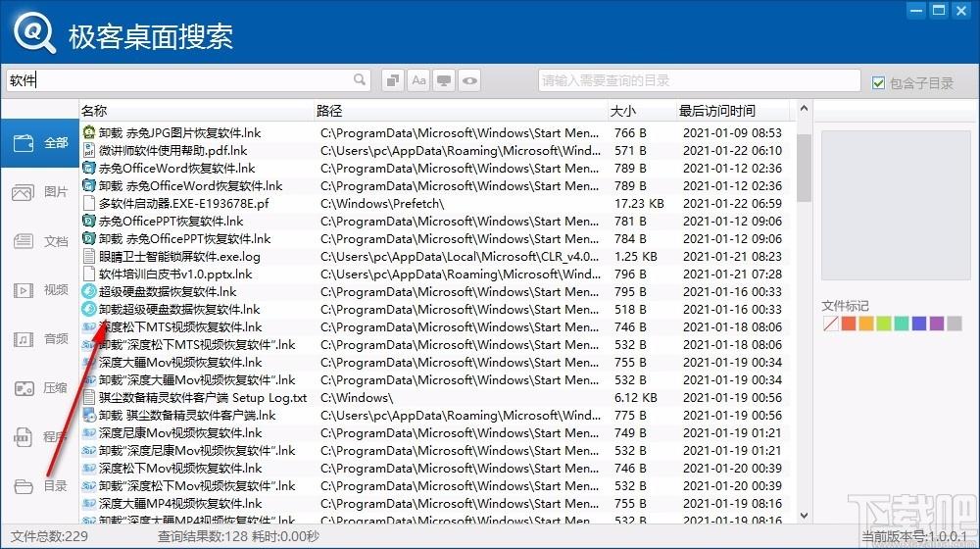Viewport: 980px width, 549px height.
Task: Click icon of 卸载 赤兔JPG图片恢复软件.lnk
Action: coord(89,132)
